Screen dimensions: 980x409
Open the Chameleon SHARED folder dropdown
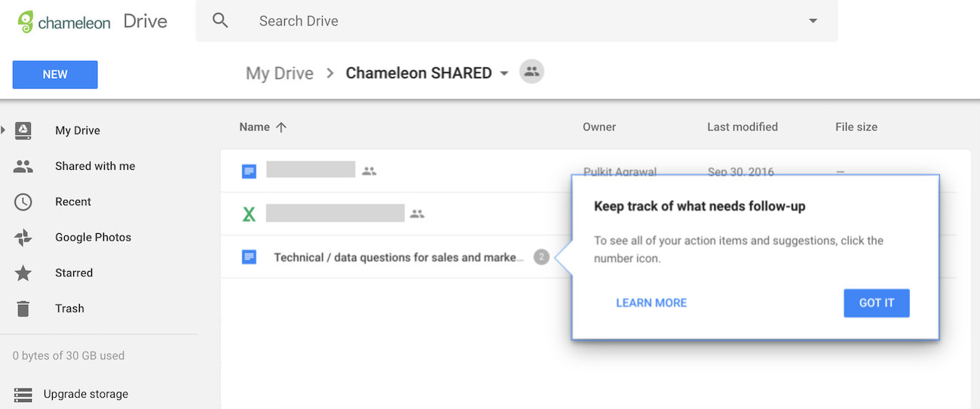click(504, 73)
